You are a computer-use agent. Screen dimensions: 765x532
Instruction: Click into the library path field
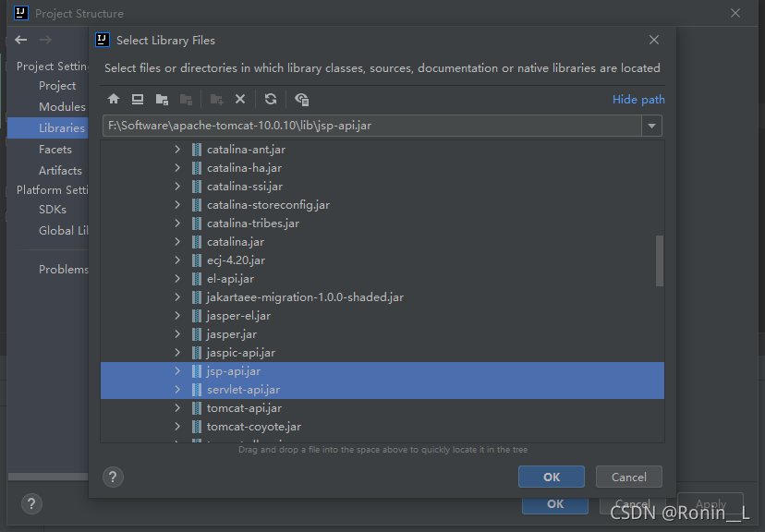click(x=371, y=126)
